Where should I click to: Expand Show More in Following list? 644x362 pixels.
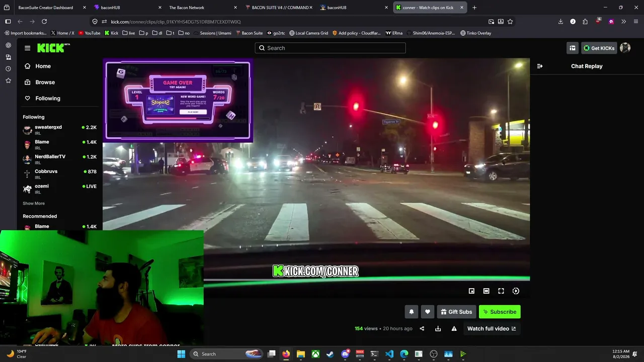pyautogui.click(x=34, y=203)
